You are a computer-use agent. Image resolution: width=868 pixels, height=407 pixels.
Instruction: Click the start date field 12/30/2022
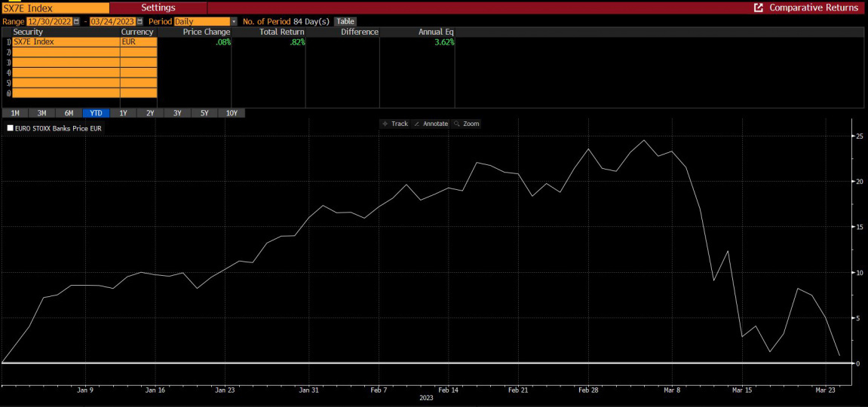tap(50, 22)
